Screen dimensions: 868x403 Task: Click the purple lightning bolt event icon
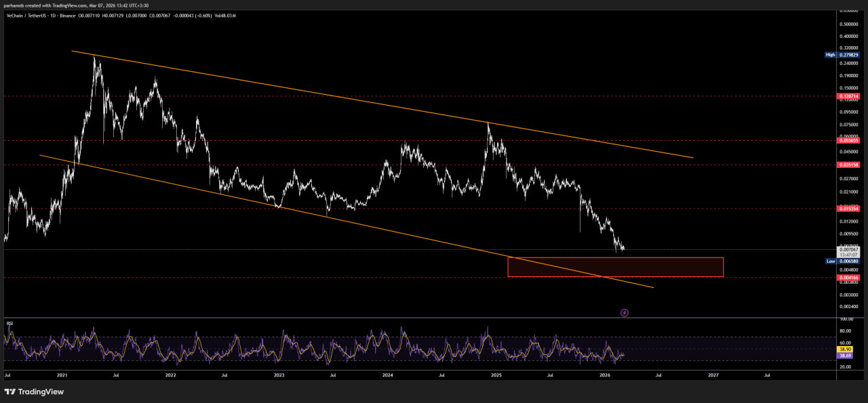[x=625, y=313]
